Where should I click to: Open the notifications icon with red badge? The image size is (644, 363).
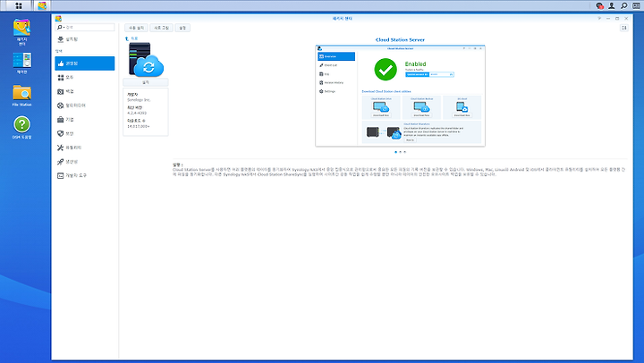(x=599, y=5)
